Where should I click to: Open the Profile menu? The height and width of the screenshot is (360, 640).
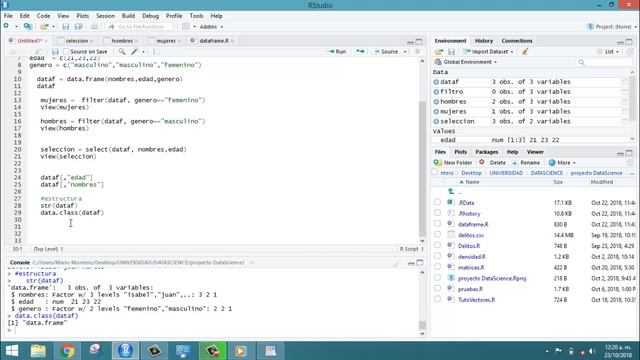pos(174,16)
